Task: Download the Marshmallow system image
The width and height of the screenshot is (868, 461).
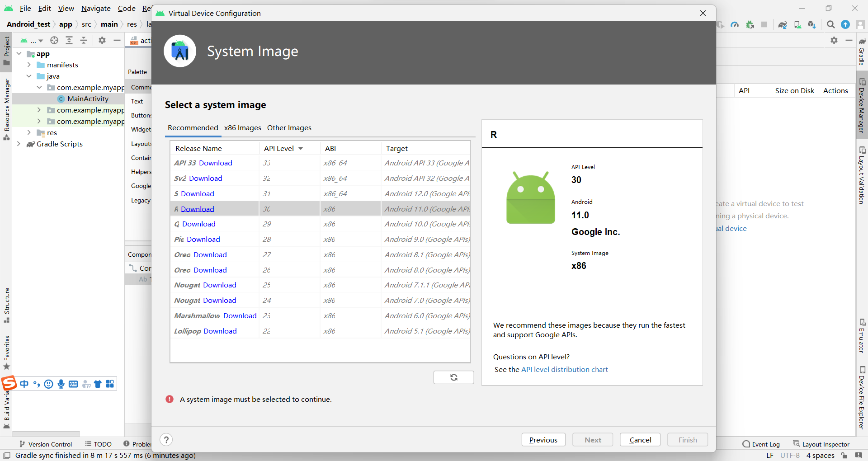Action: [240, 315]
